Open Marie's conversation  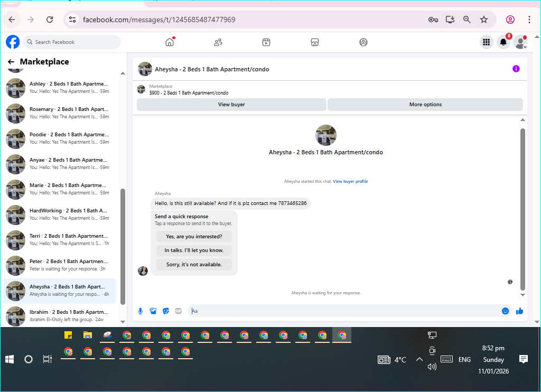click(x=59, y=189)
